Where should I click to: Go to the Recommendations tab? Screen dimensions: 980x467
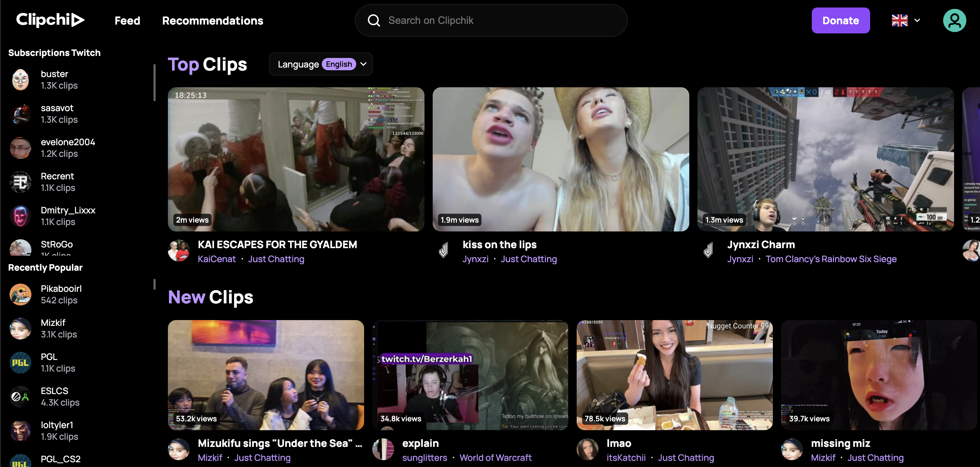[x=213, y=20]
